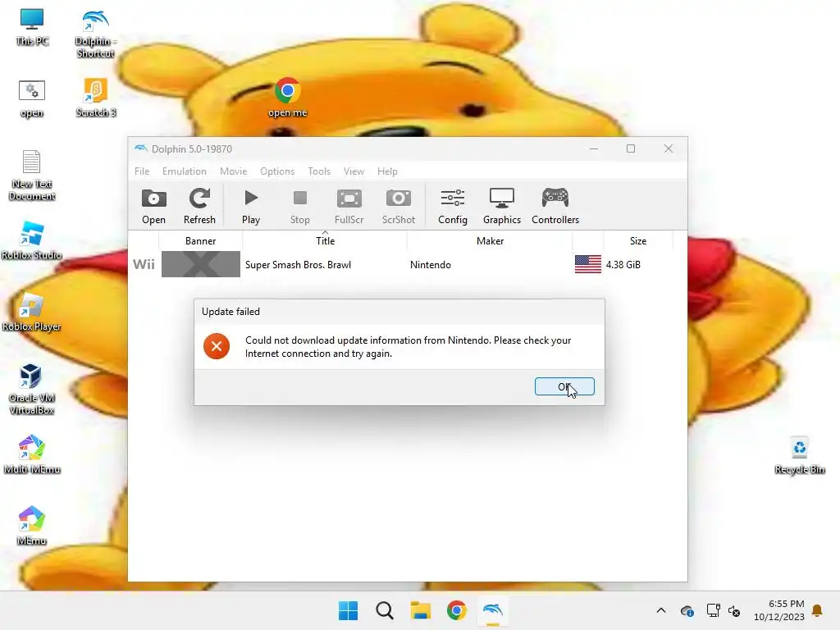Screen dimensions: 840x630
Task: Open the Controllers settings icon
Action: 555,206
